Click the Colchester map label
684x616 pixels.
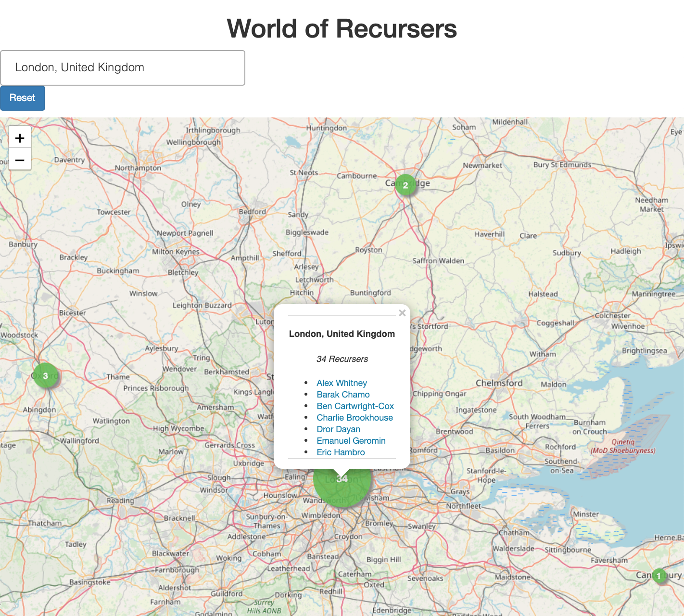click(613, 316)
